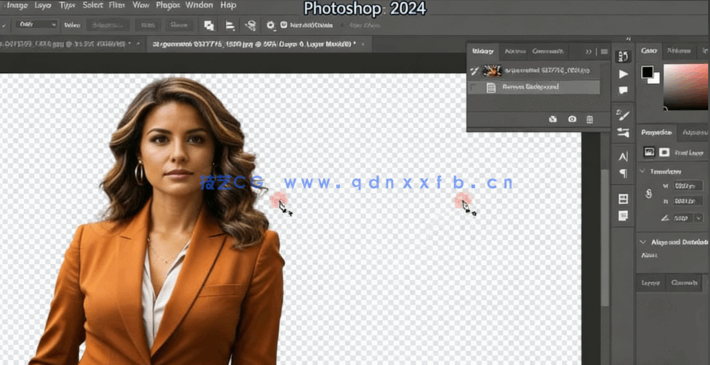710x365 pixels.
Task: Click the path arrangement icon in options bar
Action: 250,25
